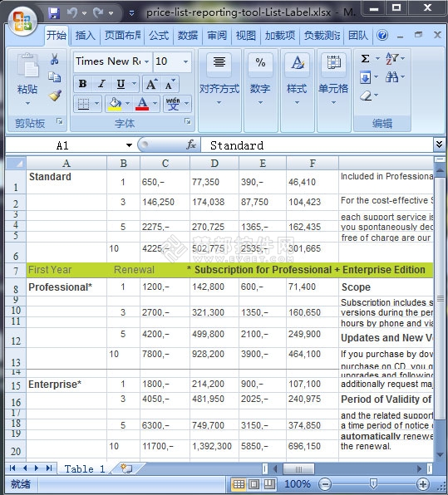Click the Increase Font Size icon
Screen dimensions: 448x495
pos(151,84)
